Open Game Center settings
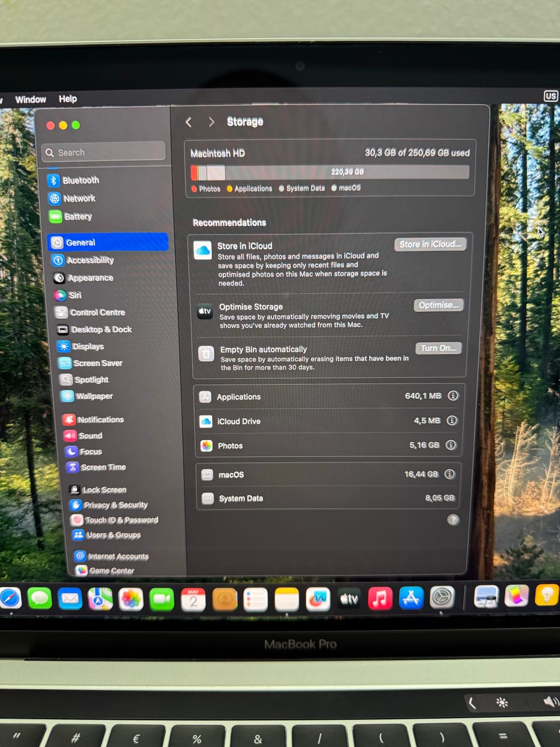Screen dimensions: 560x747 click(x=105, y=570)
